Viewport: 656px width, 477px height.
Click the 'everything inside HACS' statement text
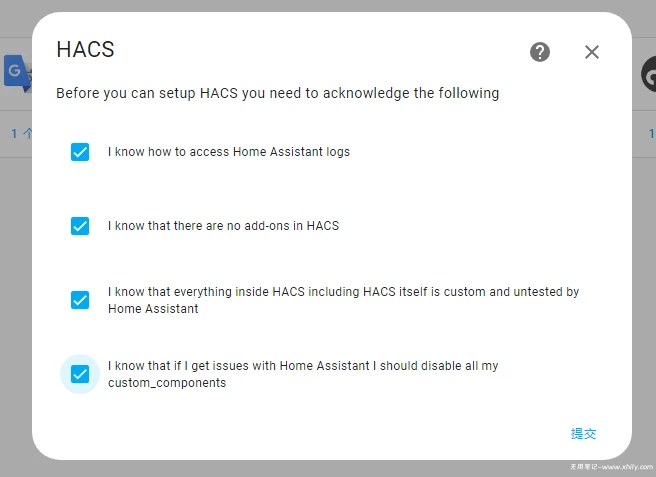coord(343,300)
